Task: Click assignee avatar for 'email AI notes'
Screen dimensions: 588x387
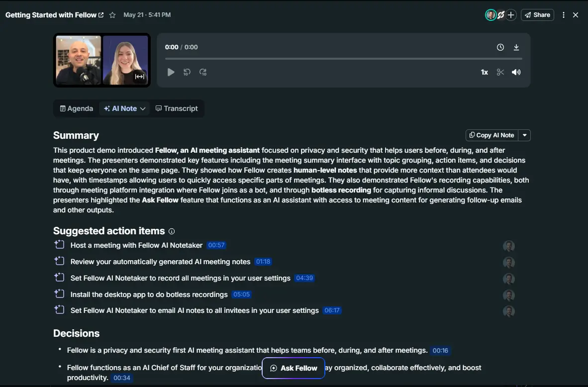Action: click(508, 311)
